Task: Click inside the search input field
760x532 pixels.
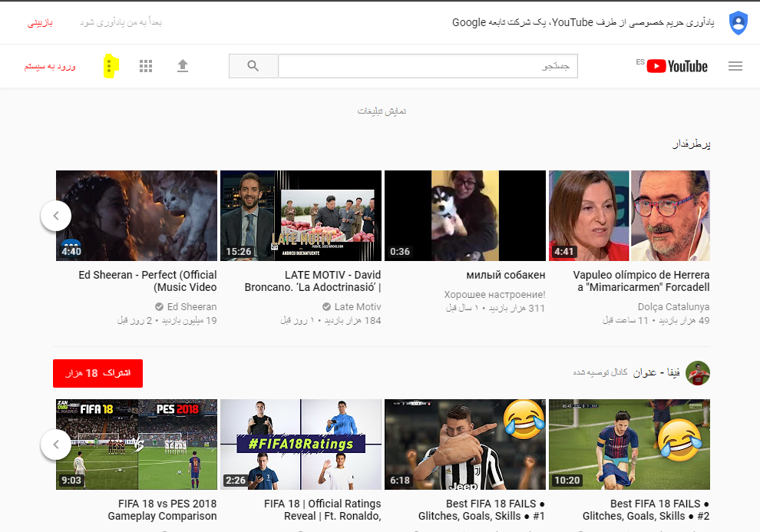Action: tap(428, 66)
